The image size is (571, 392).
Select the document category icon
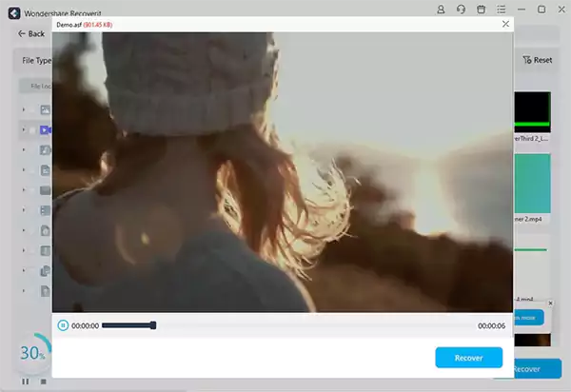click(x=45, y=170)
